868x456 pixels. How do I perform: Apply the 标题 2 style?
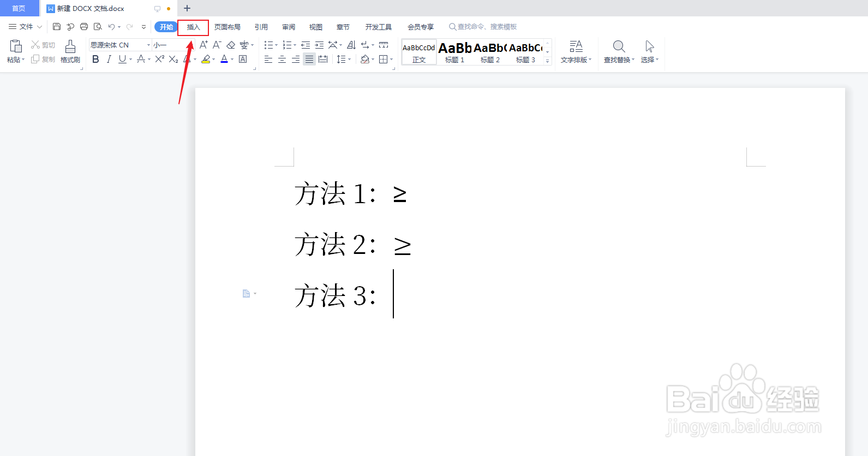tap(490, 52)
